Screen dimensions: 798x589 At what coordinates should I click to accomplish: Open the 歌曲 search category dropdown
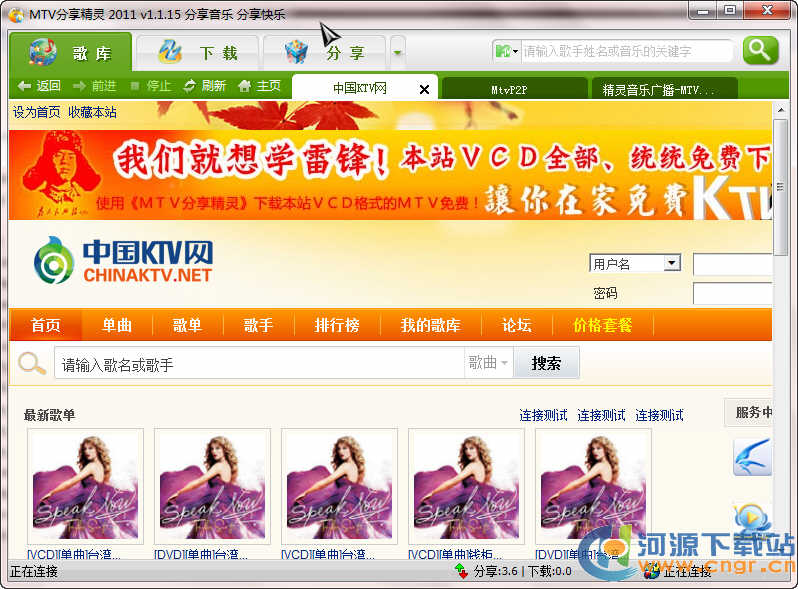(488, 363)
